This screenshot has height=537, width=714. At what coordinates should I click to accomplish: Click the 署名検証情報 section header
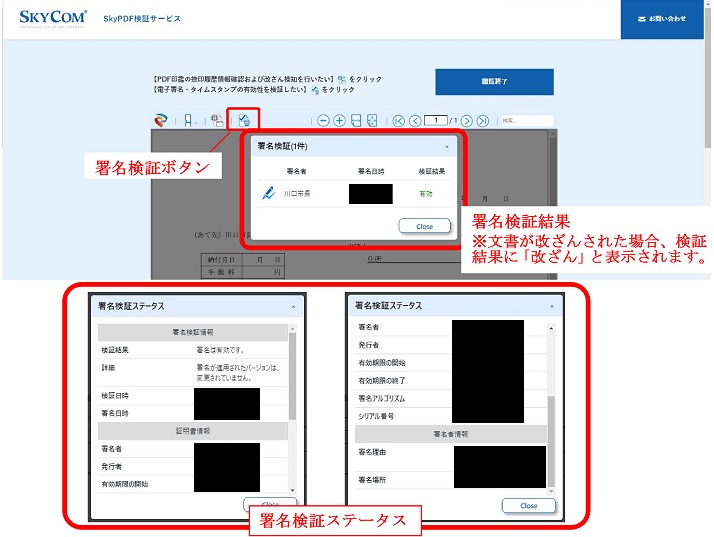point(193,332)
